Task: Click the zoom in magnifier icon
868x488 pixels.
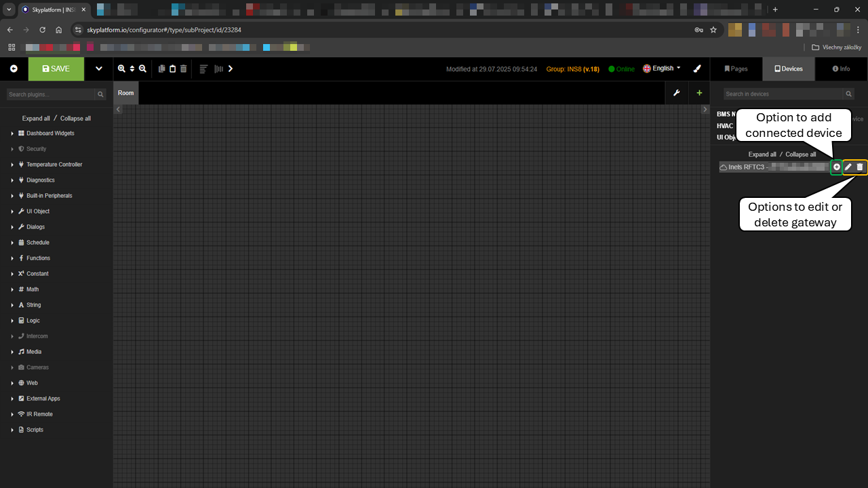Action: pos(121,68)
